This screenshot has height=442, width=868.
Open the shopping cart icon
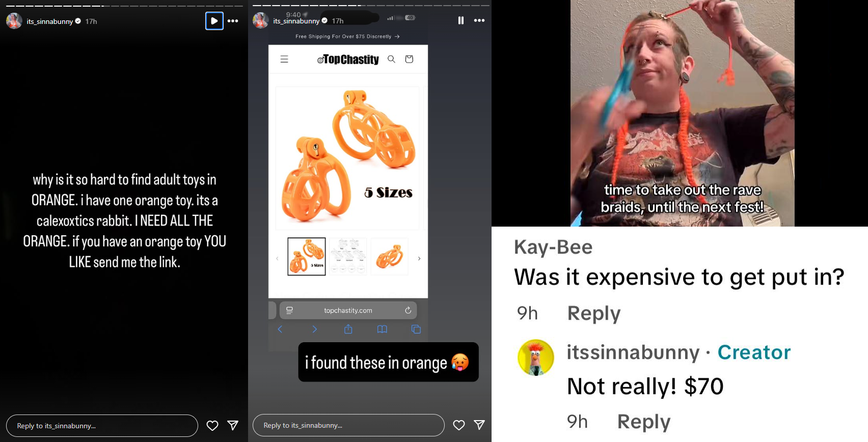coord(409,59)
